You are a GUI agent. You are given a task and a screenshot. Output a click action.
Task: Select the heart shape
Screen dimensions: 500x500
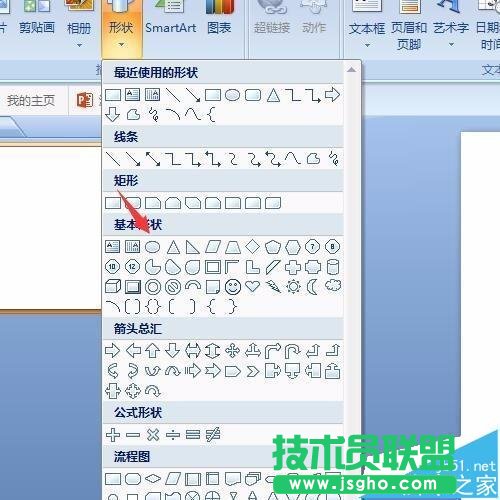pos(253,286)
